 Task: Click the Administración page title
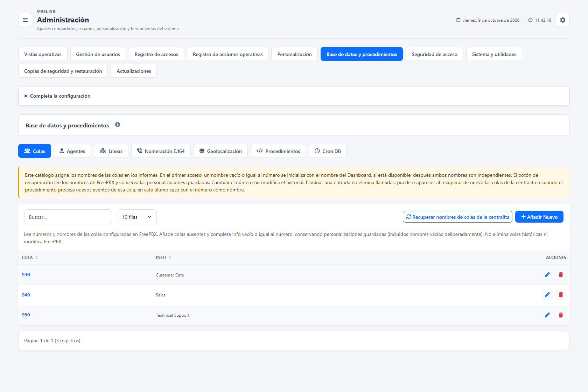63,20
